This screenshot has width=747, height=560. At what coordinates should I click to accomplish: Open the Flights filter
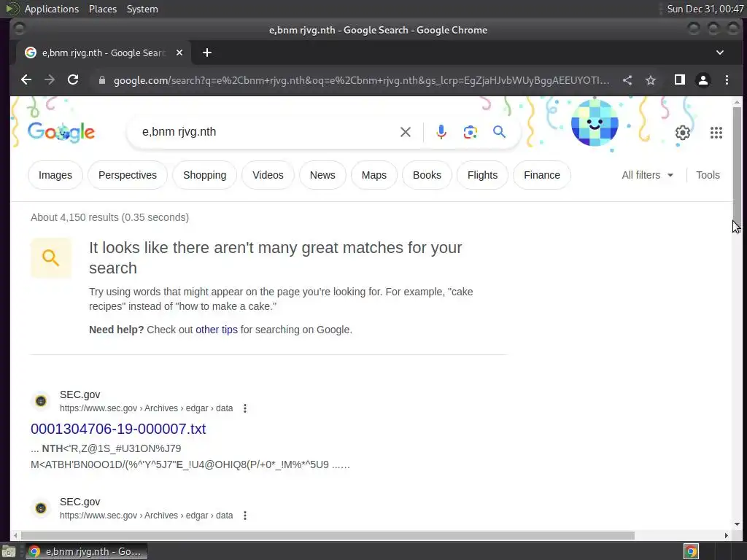pyautogui.click(x=483, y=175)
